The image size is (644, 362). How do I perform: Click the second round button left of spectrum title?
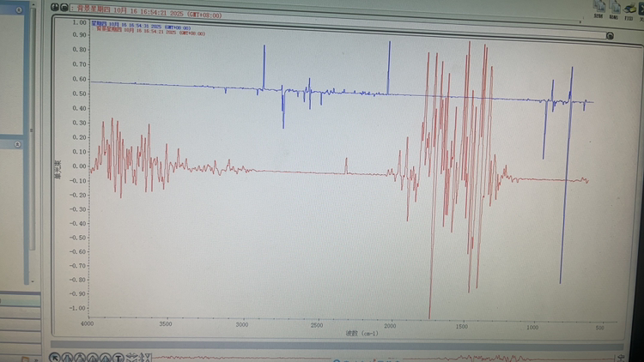64,8
